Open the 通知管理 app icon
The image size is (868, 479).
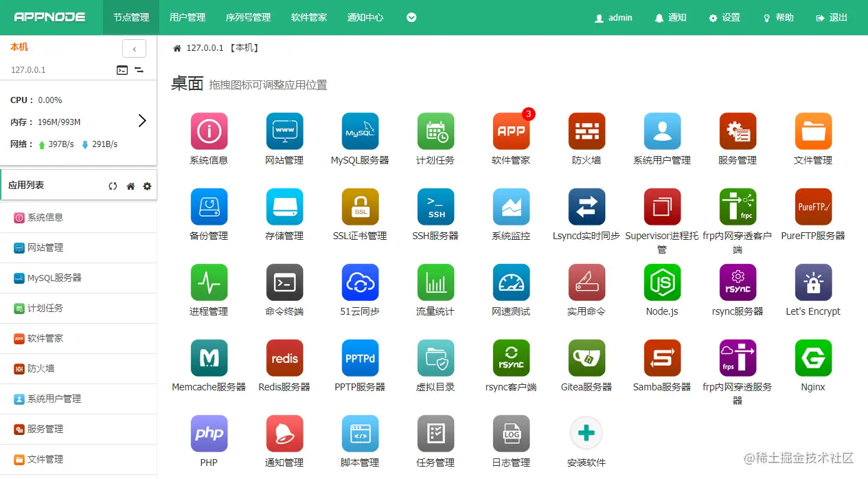(x=284, y=434)
